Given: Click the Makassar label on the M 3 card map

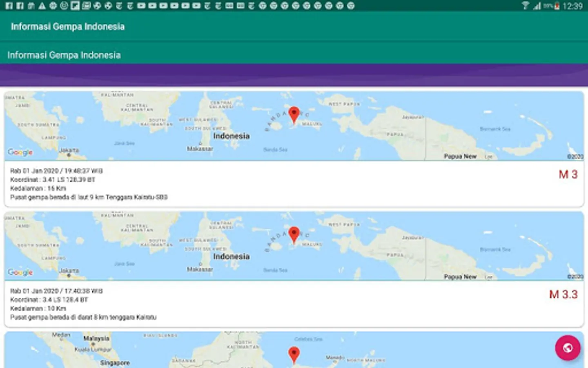Looking at the screenshot, I should pos(200,149).
